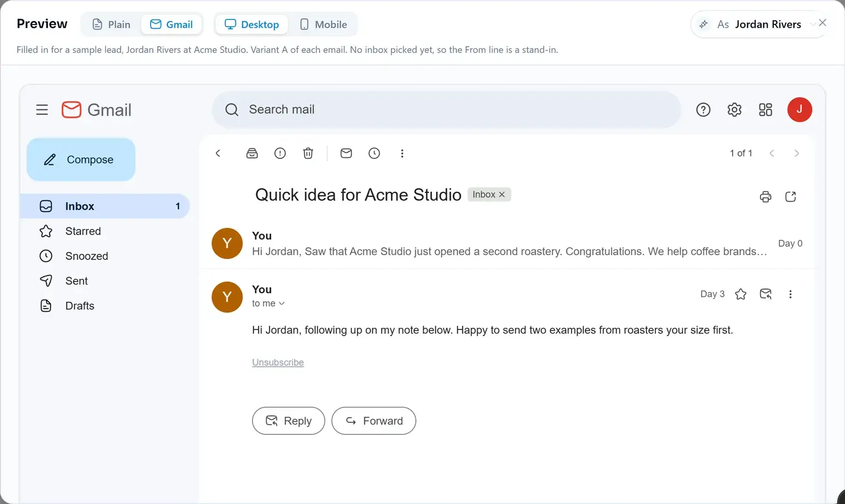Open the Gmail hamburger main menu
The height and width of the screenshot is (504, 845).
pos(42,109)
